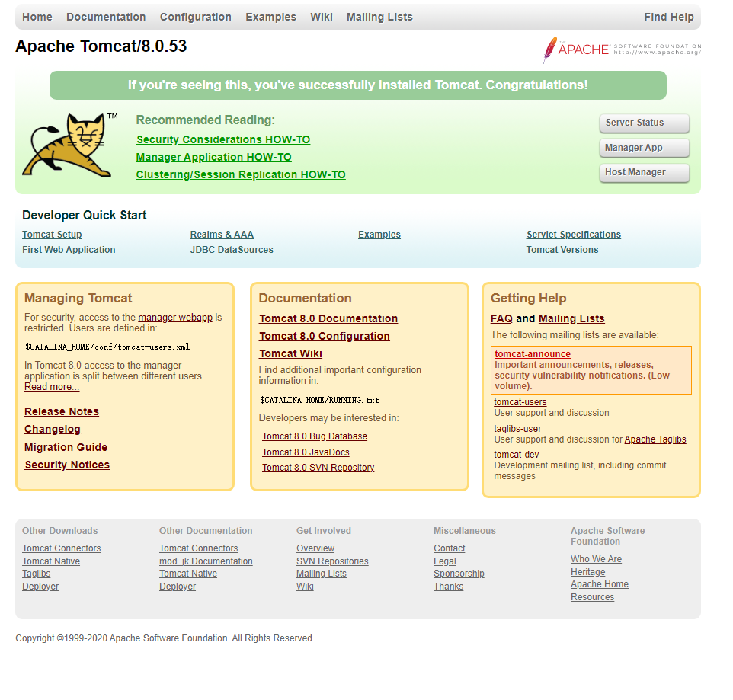Screen dimensions: 733x700
Task: Open the Release Notes link
Action: coord(62,411)
